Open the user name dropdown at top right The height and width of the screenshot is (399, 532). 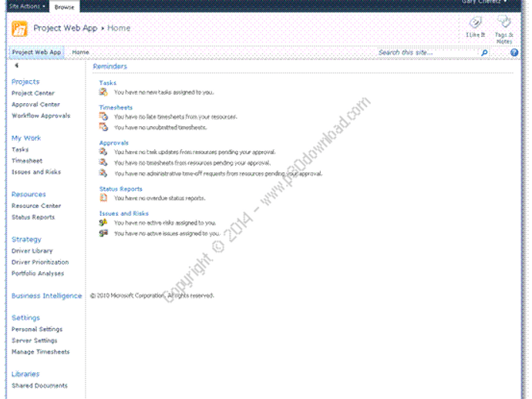coord(484,2)
